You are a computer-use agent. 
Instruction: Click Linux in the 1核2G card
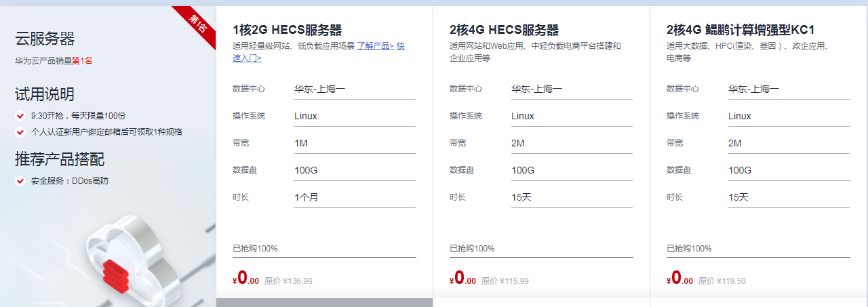point(306,116)
